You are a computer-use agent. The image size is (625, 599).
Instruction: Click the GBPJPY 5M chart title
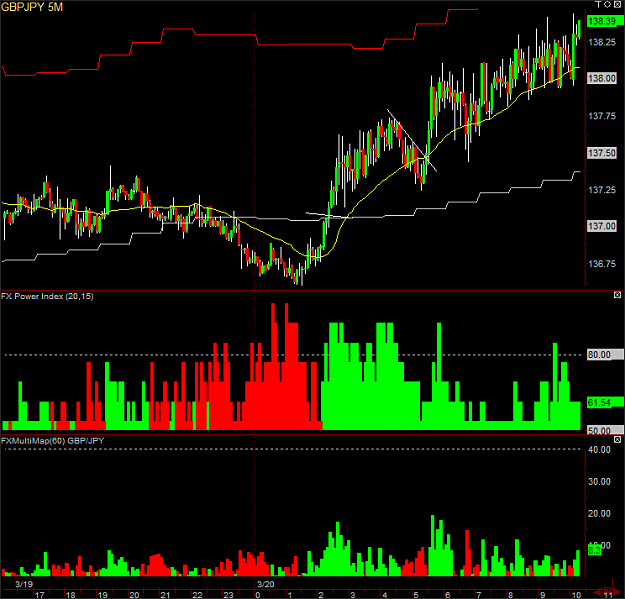tap(32, 7)
